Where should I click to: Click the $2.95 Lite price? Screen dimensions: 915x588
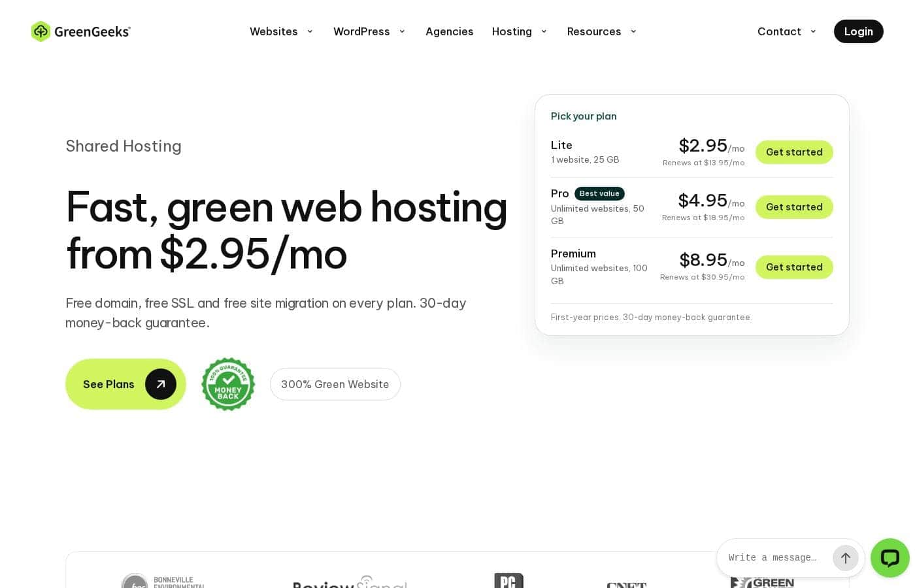click(x=703, y=145)
